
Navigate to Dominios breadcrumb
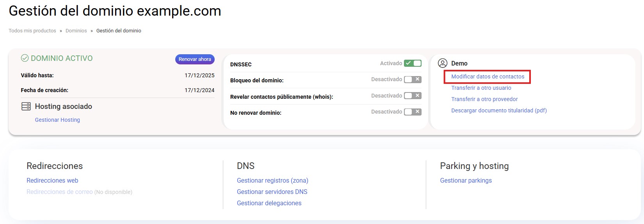(x=76, y=31)
